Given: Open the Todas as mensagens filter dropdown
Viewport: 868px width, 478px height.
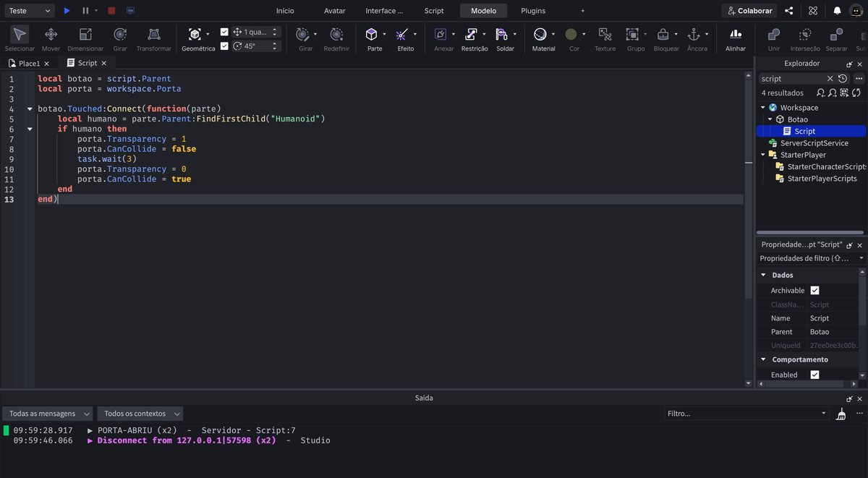Looking at the screenshot, I should click(48, 414).
